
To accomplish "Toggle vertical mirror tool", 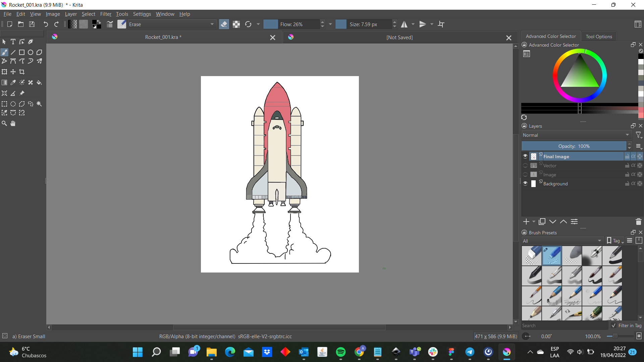I will 423,24.
